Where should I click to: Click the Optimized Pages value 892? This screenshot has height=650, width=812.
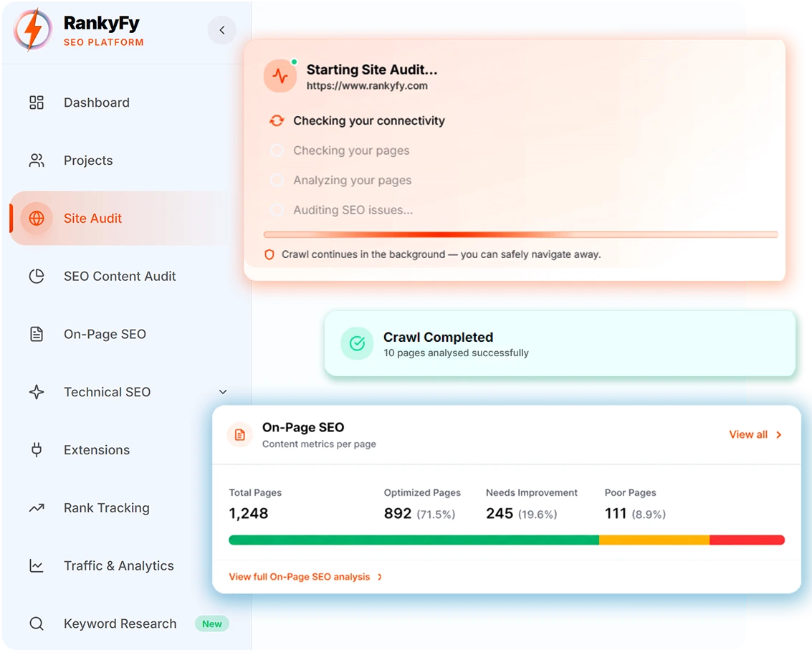(x=397, y=513)
